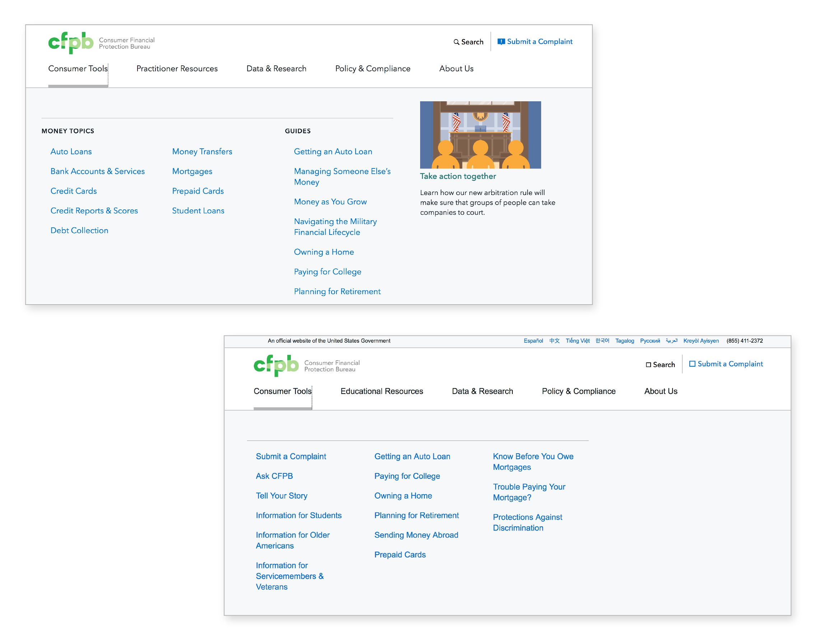Viewport: 823px width, 644px height.
Task: Click the Search icon box in bottom window
Action: point(648,365)
